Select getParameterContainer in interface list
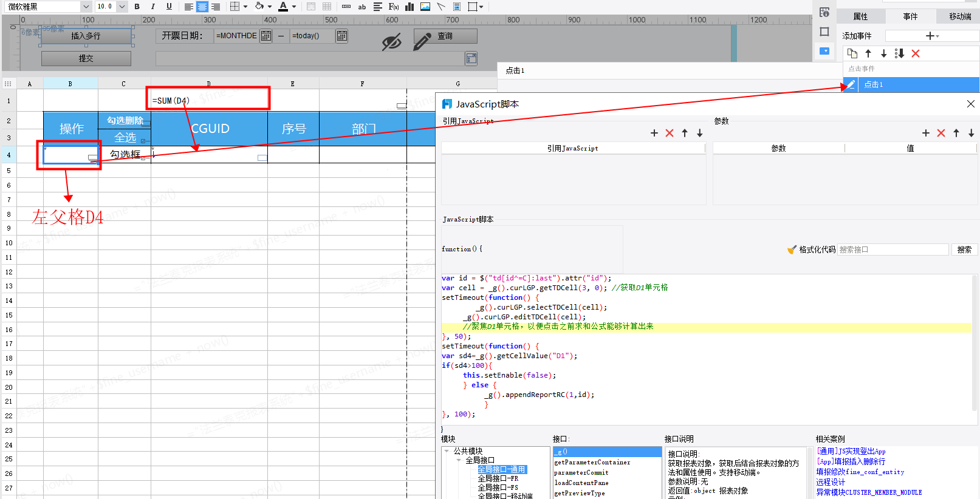The height and width of the screenshot is (499, 980). pos(592,462)
